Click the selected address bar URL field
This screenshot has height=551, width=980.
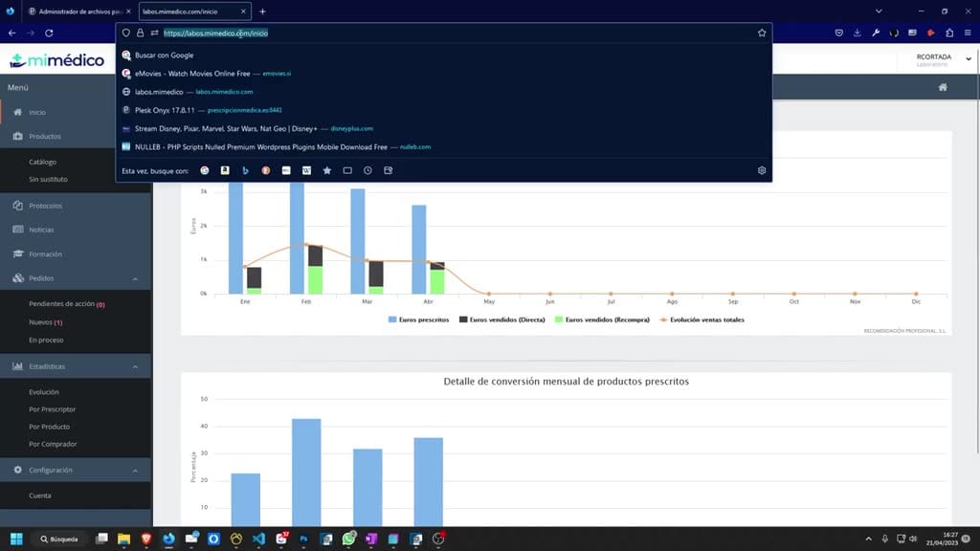(x=215, y=33)
